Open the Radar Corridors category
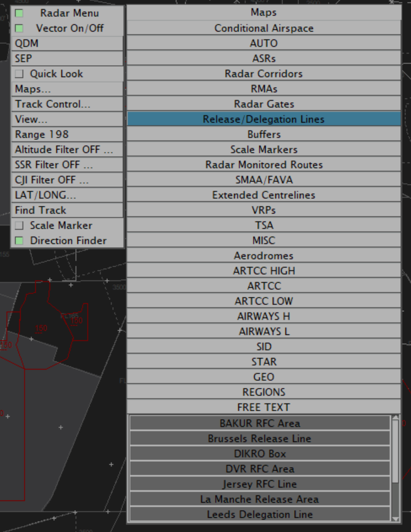This screenshot has width=411, height=532. [263, 74]
